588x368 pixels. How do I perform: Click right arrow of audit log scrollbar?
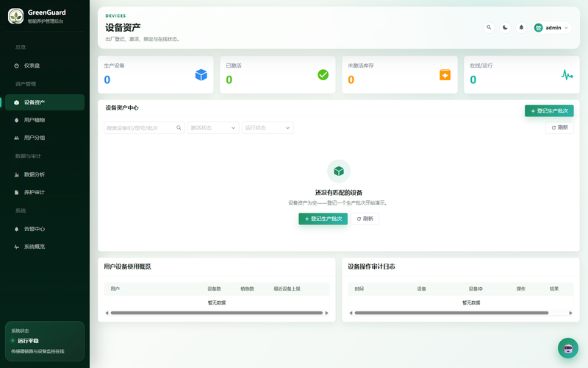(x=571, y=313)
